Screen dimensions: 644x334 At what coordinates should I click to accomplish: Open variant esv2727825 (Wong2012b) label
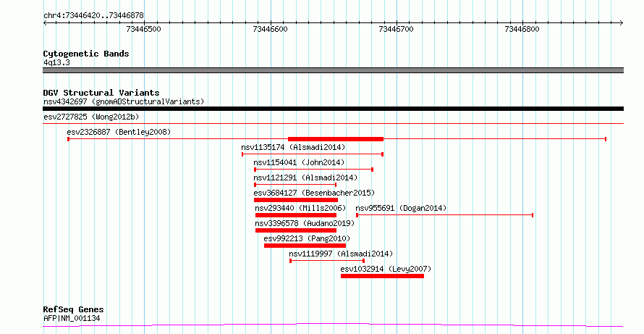point(91,117)
